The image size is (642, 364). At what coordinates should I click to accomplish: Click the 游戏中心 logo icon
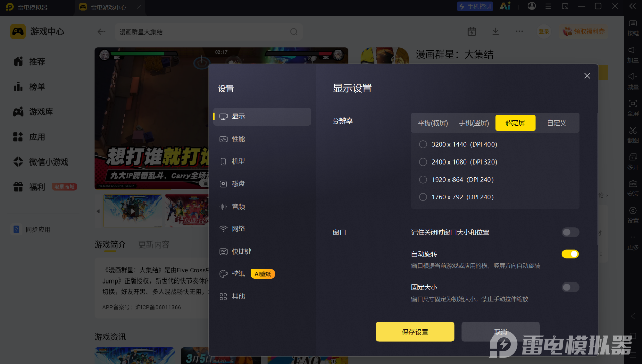tap(18, 31)
